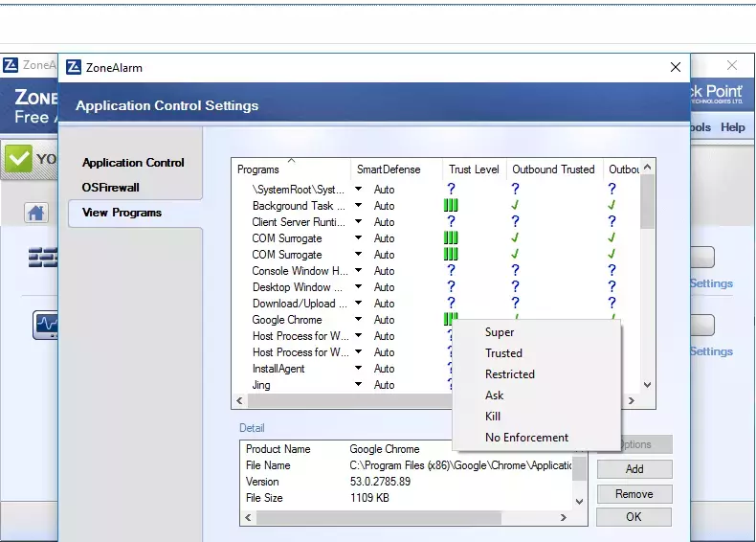
Task: Open SmartDefense dropdown for Background Task
Action: click(x=358, y=205)
